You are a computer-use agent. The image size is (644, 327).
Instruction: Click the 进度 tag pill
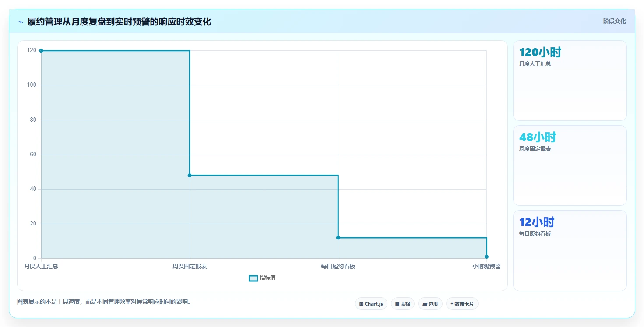click(430, 304)
